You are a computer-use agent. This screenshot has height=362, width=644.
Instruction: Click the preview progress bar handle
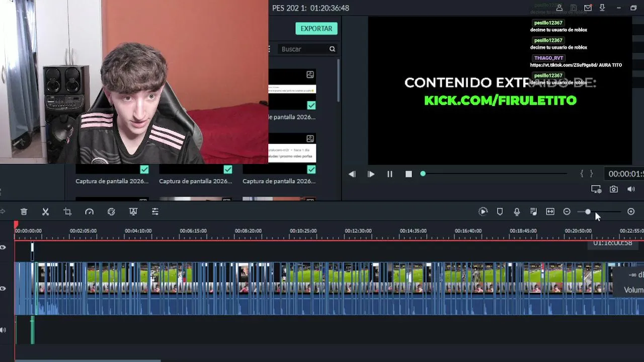(x=423, y=173)
